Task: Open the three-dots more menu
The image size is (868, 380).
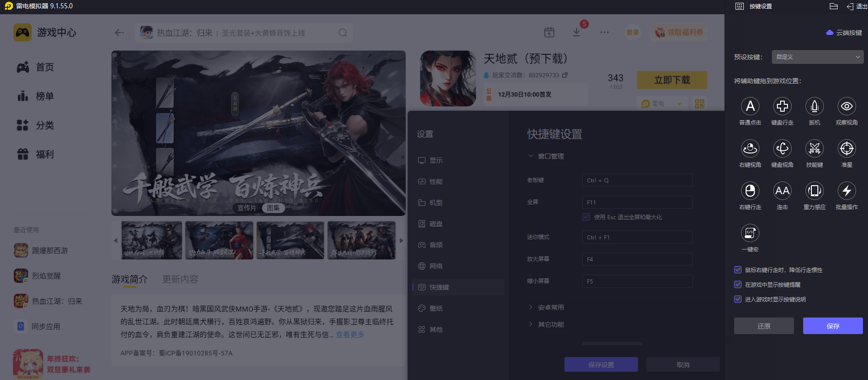Action: (x=604, y=33)
